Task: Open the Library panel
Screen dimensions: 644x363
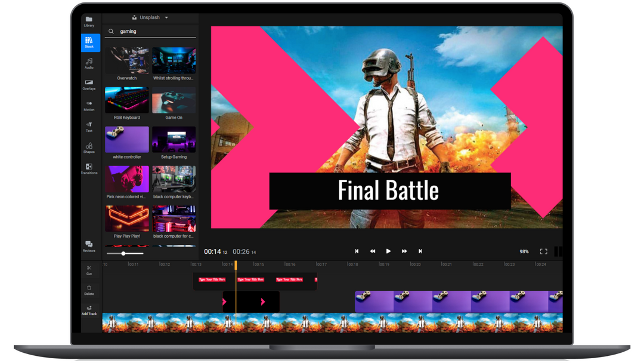Action: coord(89,21)
